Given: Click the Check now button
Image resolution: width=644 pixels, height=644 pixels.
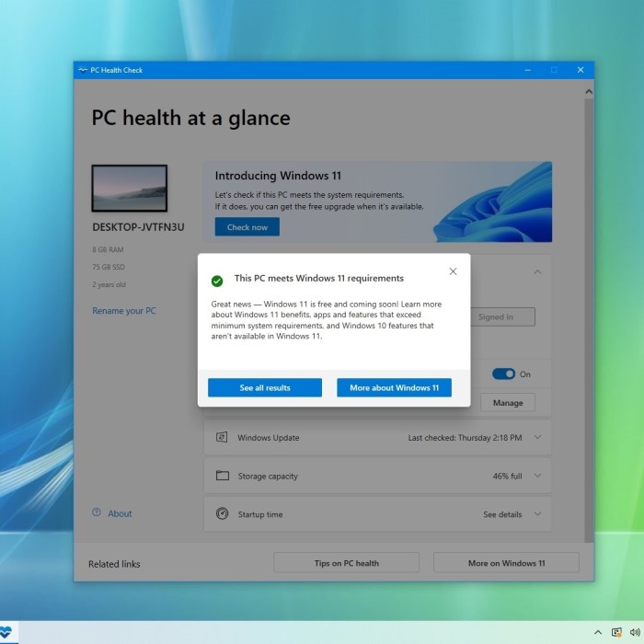Looking at the screenshot, I should (x=247, y=226).
